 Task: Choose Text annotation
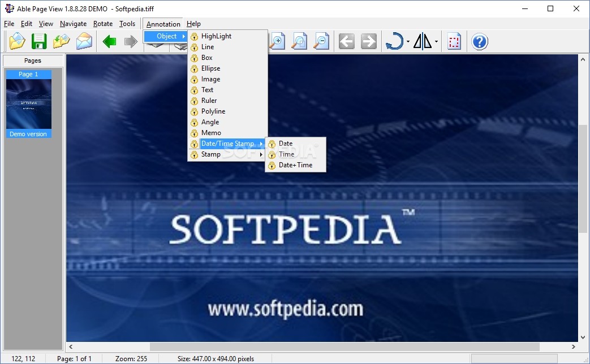click(227, 90)
